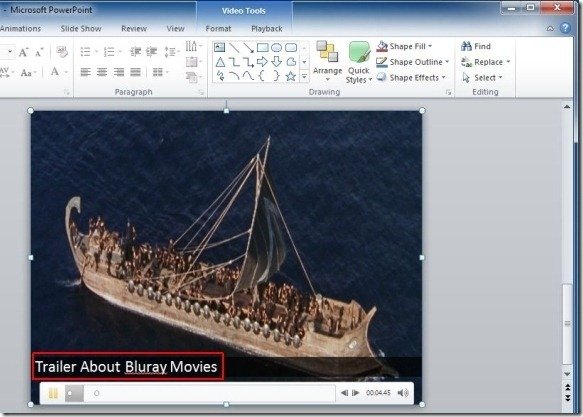Select the Oval shape tool

tap(277, 47)
